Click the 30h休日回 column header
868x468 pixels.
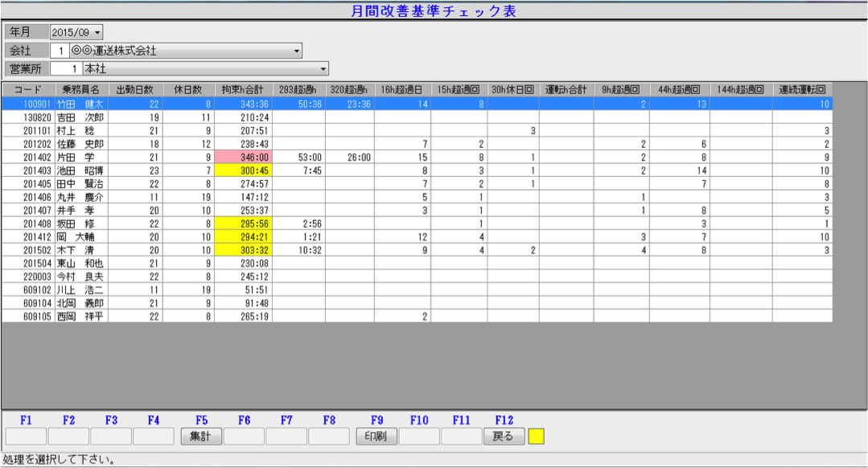pos(512,89)
